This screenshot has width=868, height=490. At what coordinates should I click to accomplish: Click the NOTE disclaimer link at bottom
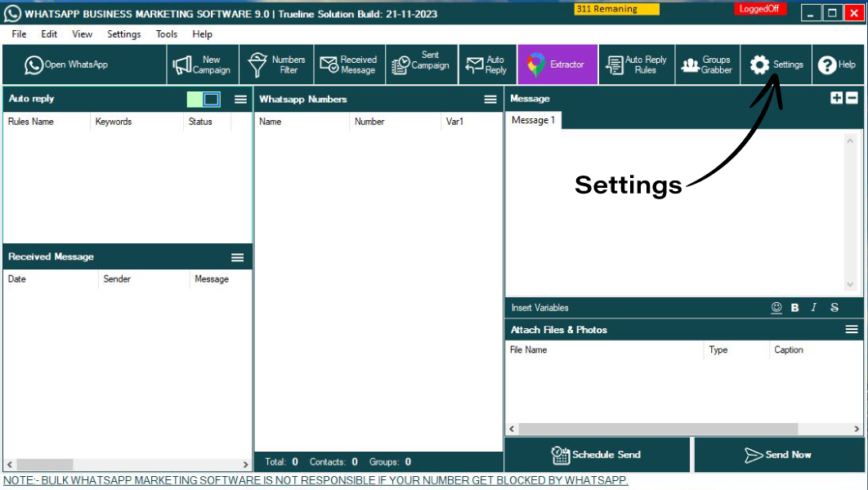click(x=315, y=480)
